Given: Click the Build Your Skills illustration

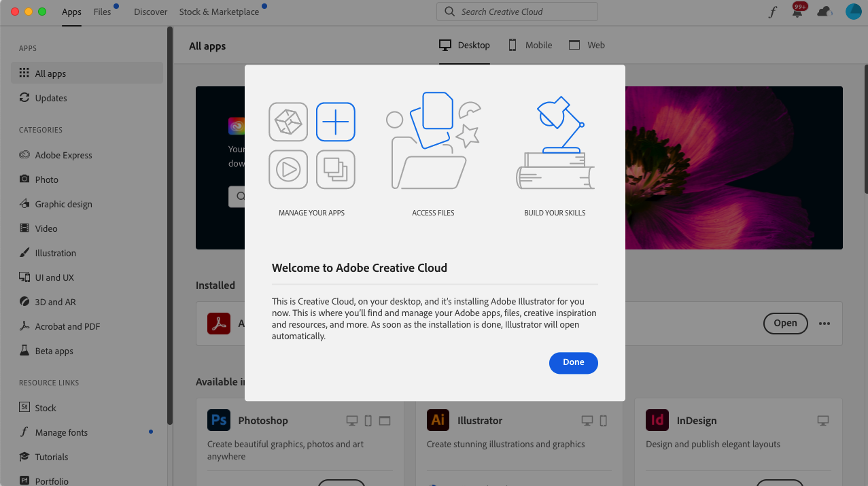Looking at the screenshot, I should 555,143.
